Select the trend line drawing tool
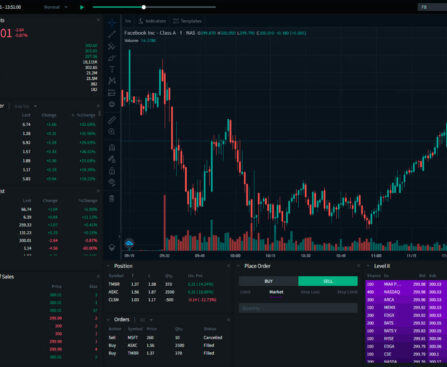This screenshot has width=447, height=367. pyautogui.click(x=112, y=34)
